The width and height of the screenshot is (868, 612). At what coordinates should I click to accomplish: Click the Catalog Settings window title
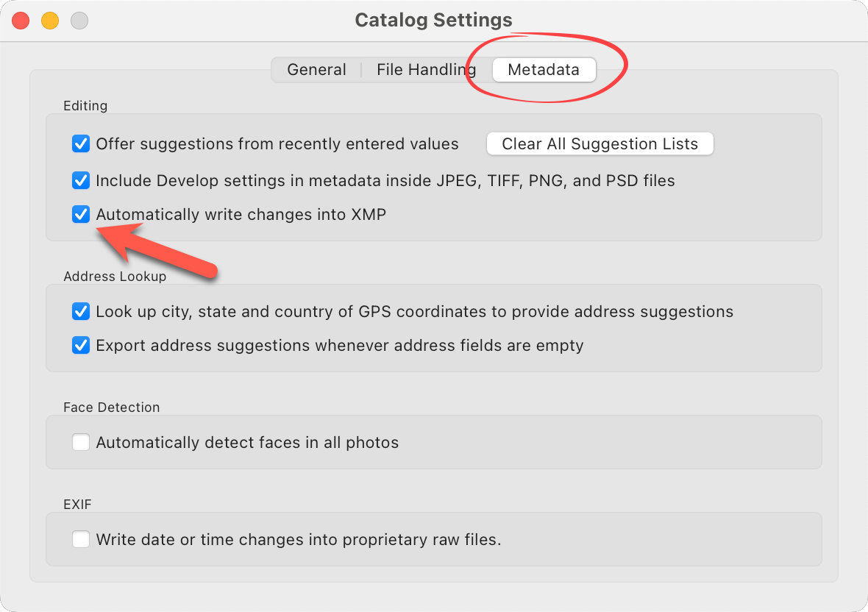[x=433, y=20]
